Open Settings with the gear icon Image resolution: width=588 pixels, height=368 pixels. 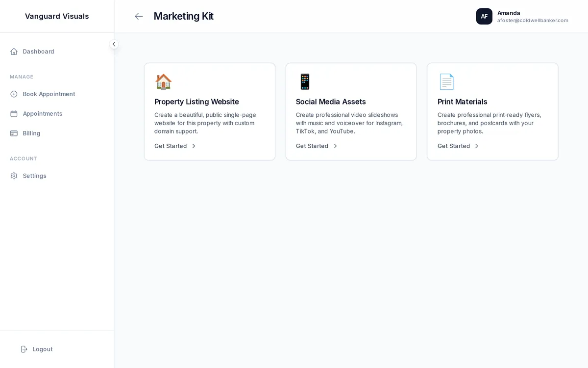click(x=14, y=175)
